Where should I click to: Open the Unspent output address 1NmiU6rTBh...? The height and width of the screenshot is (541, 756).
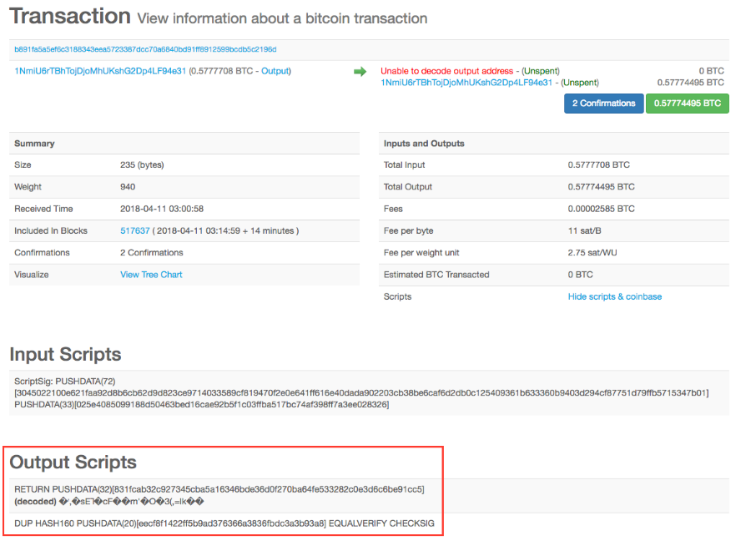coord(466,83)
